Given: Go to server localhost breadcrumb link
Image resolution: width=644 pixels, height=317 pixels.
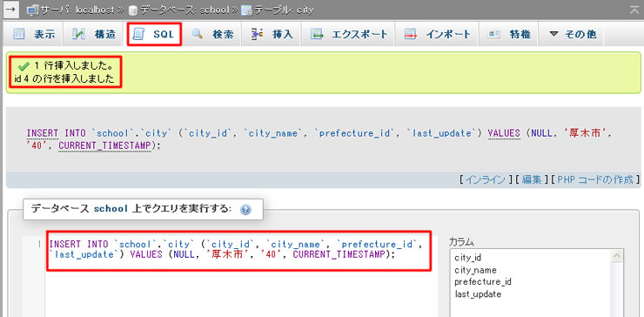Looking at the screenshot, I should coord(77,10).
